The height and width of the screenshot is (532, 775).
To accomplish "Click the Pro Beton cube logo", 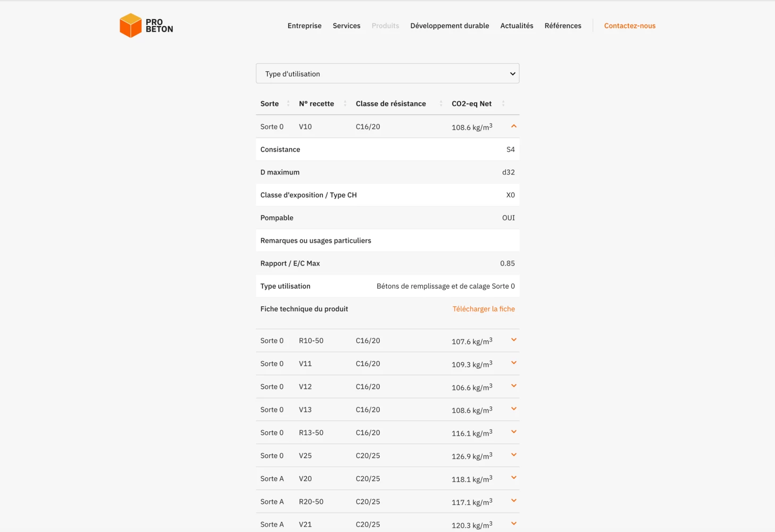I will [x=131, y=26].
